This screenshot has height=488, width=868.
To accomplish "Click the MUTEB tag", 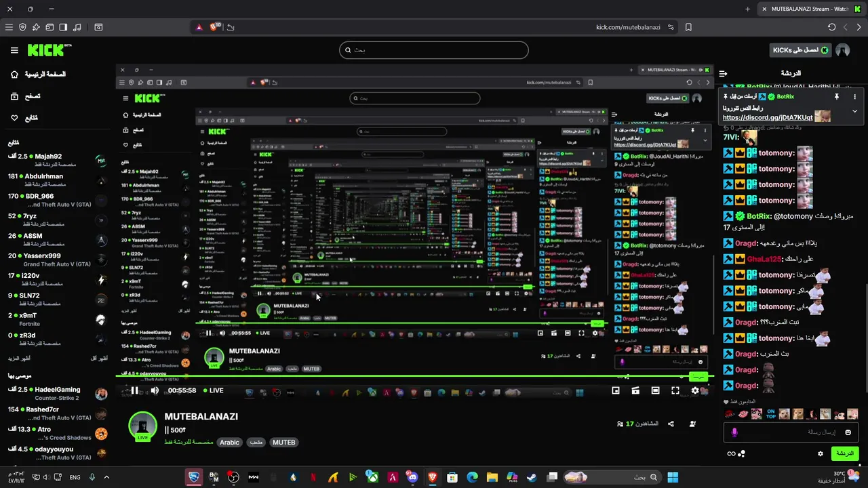I will (283, 442).
